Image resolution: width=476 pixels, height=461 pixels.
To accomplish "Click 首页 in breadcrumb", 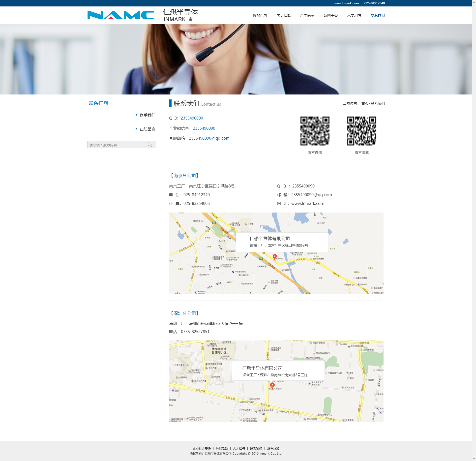I will [364, 103].
